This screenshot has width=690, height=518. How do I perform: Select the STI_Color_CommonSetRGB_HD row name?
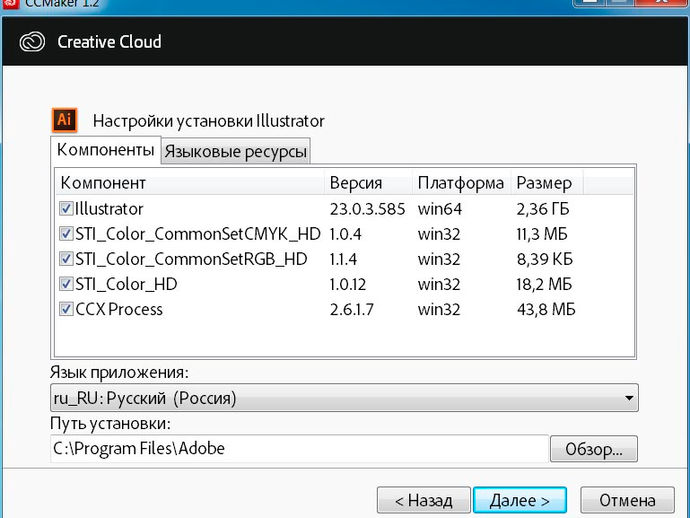191,259
